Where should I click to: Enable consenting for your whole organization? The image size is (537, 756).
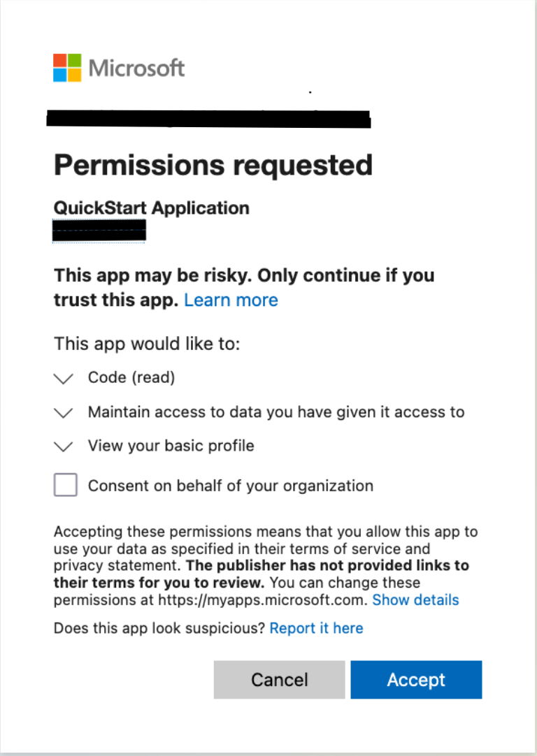coord(65,485)
